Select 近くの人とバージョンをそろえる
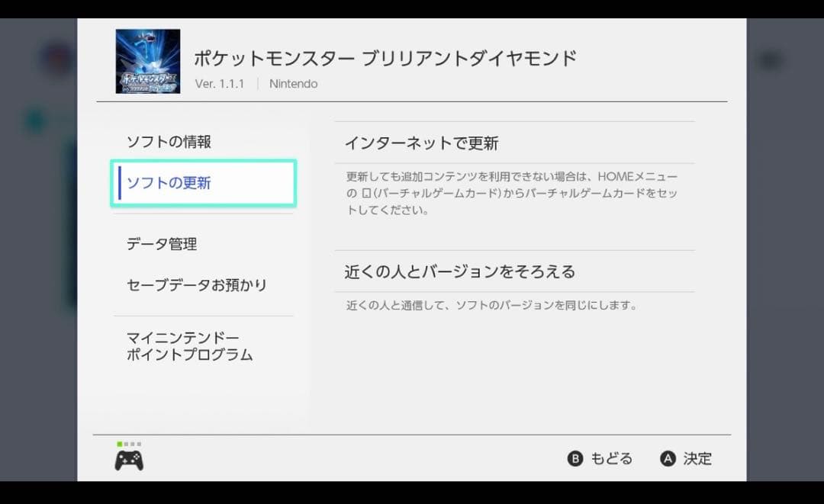 click(462, 271)
